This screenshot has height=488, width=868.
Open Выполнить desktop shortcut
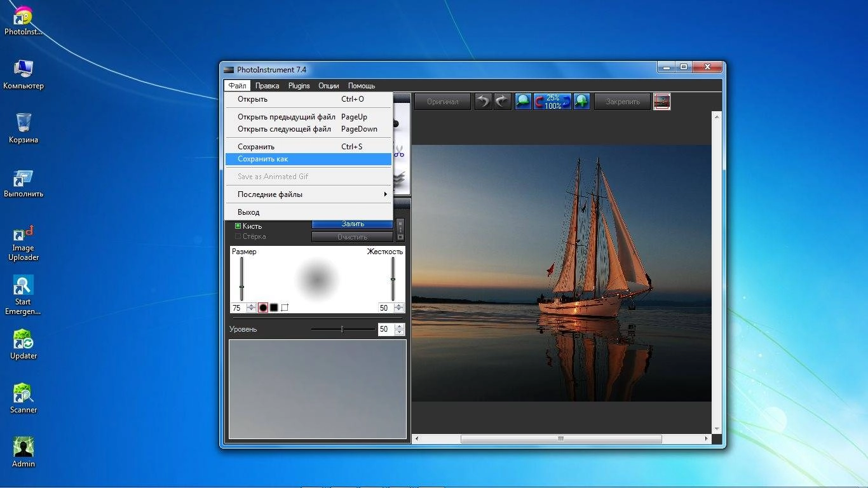[24, 183]
